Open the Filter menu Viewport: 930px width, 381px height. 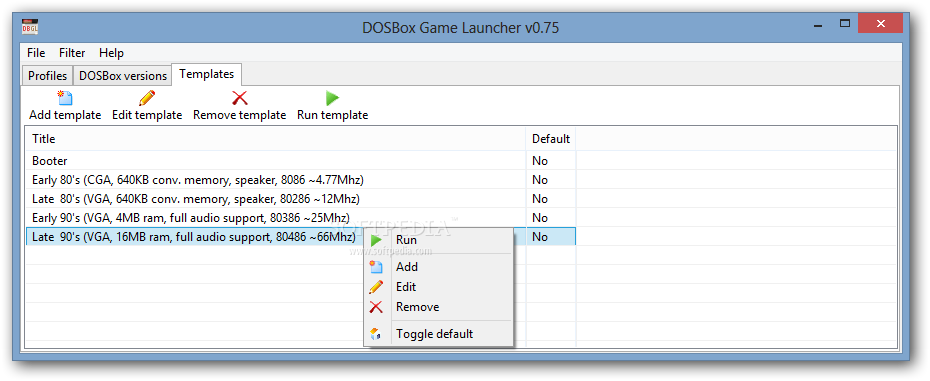point(72,53)
